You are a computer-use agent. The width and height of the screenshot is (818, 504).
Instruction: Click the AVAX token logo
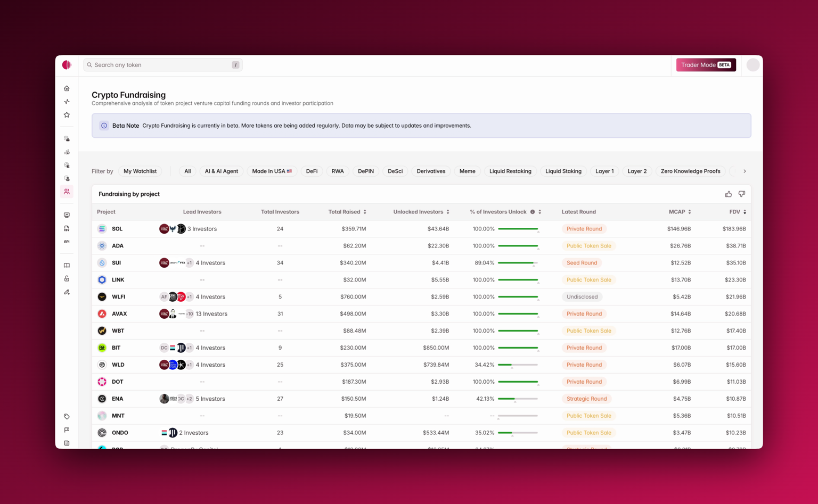(x=102, y=314)
